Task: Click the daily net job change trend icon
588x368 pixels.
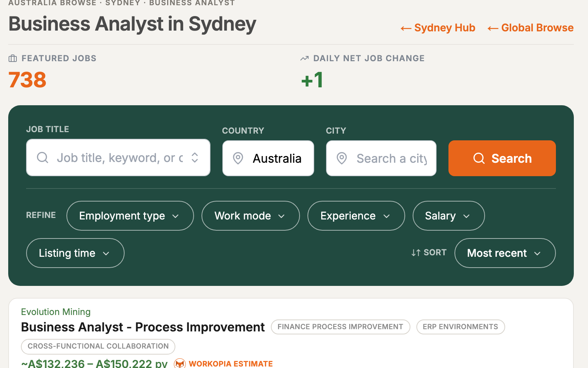Action: click(304, 58)
